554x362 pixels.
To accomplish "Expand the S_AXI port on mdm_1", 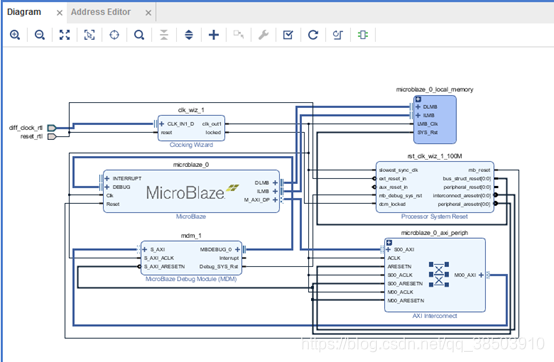I will (145, 249).
